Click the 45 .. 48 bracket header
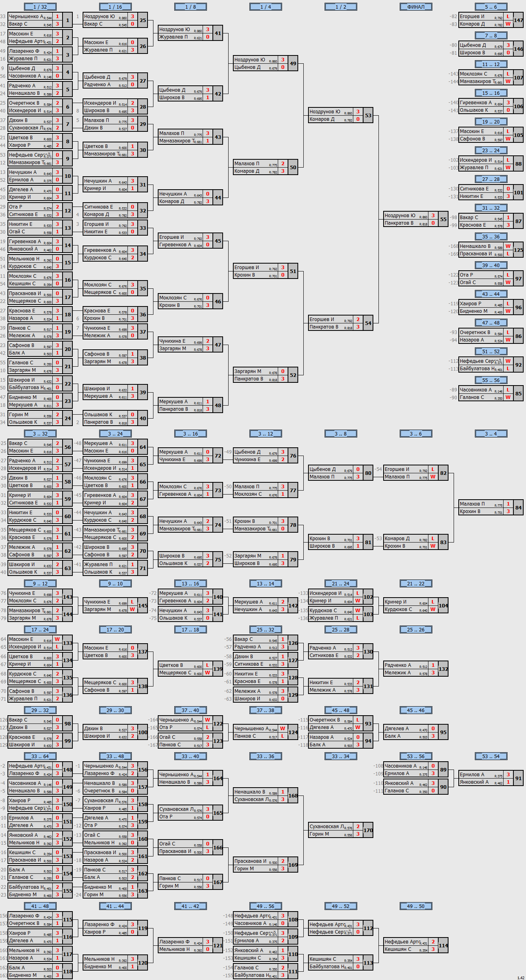This screenshot has width=526, height=980. click(x=341, y=710)
